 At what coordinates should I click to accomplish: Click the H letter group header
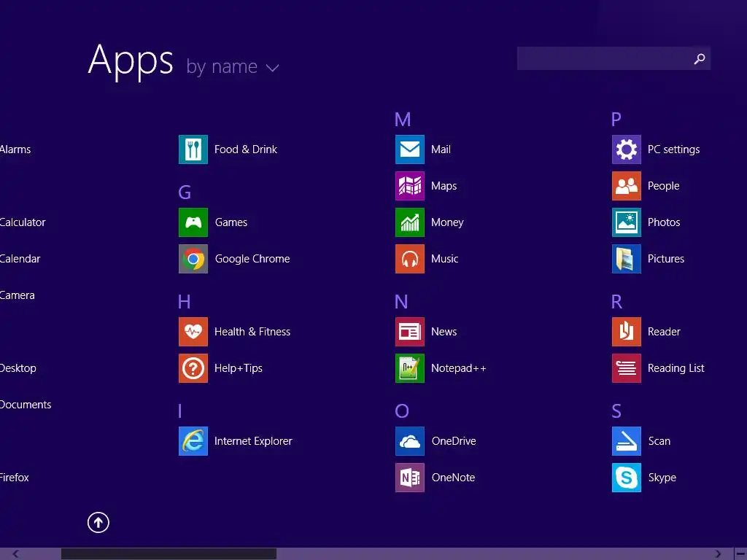(x=184, y=301)
